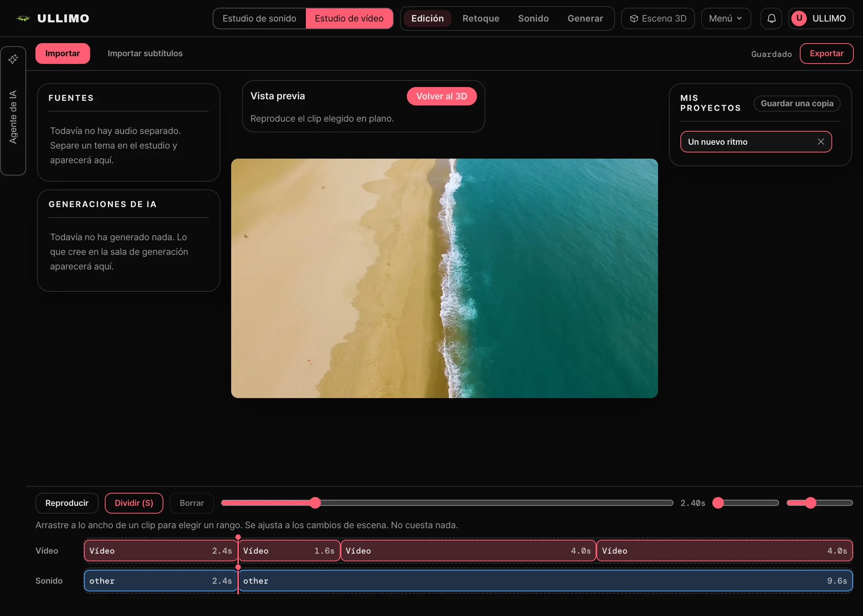Select the first Vídeo clip 2.4s
Image resolution: width=863 pixels, height=616 pixels.
point(160,551)
